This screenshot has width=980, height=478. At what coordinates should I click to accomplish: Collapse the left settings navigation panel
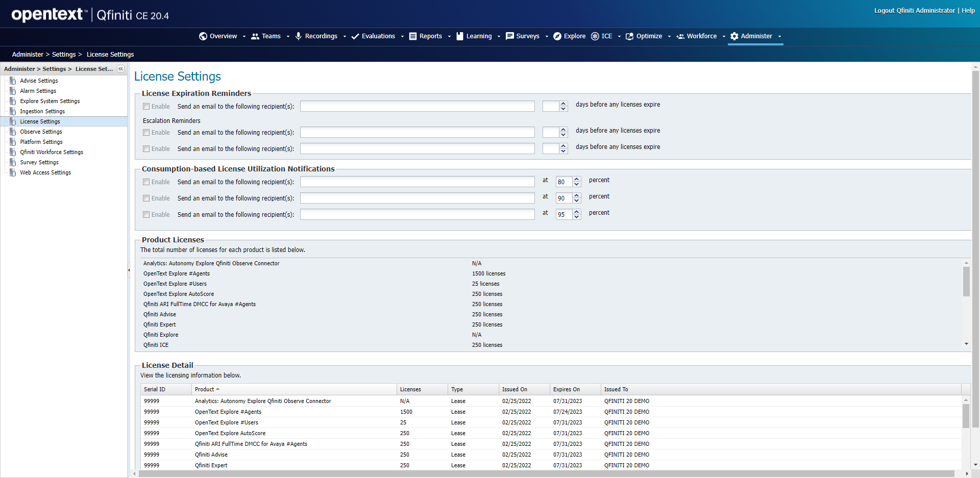(x=120, y=68)
